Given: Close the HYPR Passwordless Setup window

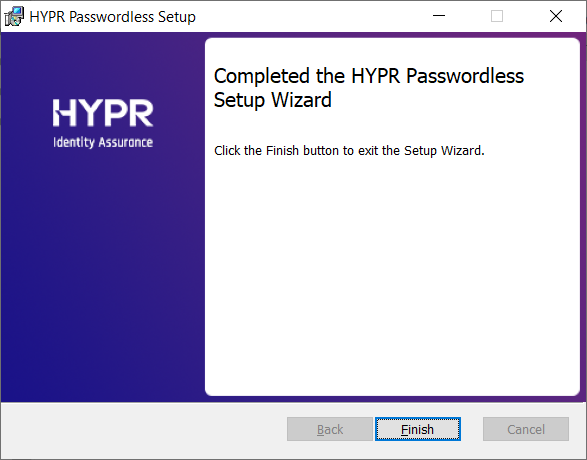Looking at the screenshot, I should 556,16.
